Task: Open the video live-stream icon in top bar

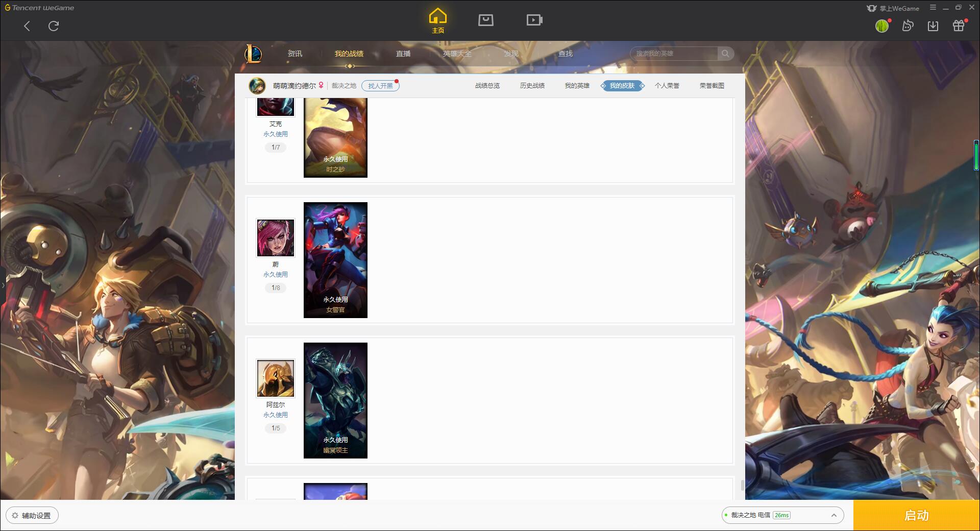Action: point(534,20)
